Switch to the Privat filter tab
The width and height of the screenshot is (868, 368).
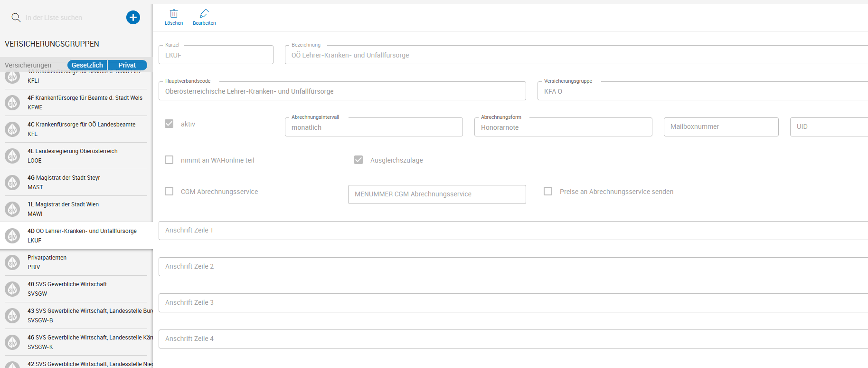[127, 65]
